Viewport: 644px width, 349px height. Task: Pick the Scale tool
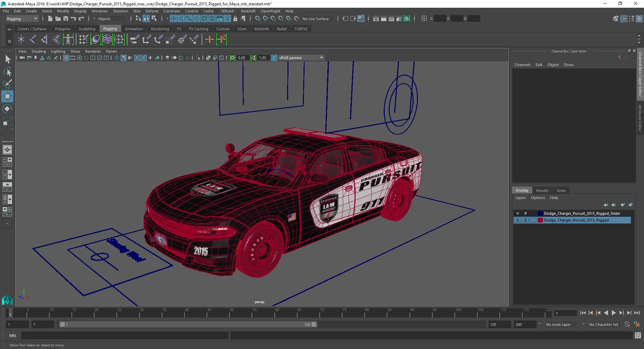pos(7,121)
